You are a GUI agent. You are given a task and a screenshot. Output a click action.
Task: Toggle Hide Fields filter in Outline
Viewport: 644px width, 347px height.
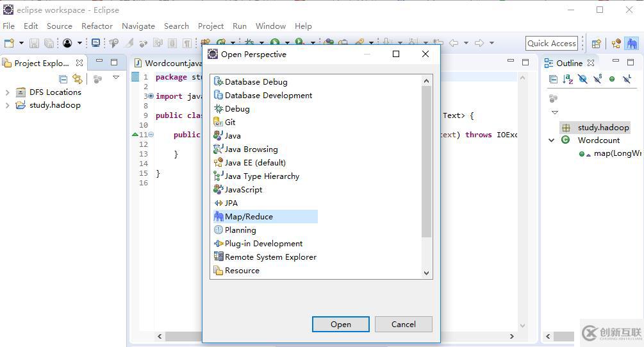(582, 79)
